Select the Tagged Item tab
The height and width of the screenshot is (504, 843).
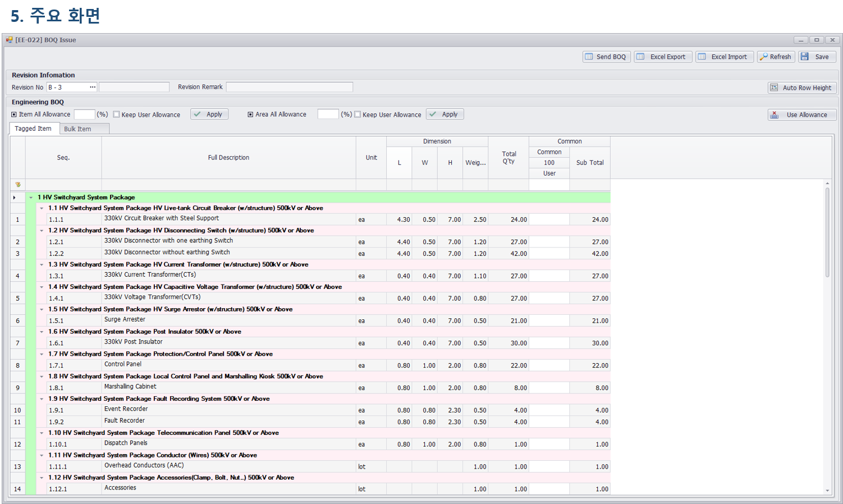pos(33,129)
